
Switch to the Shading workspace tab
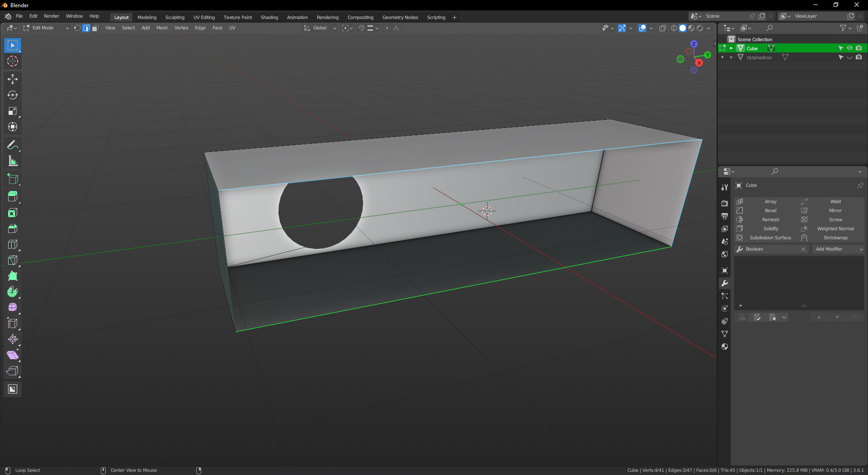pos(269,17)
